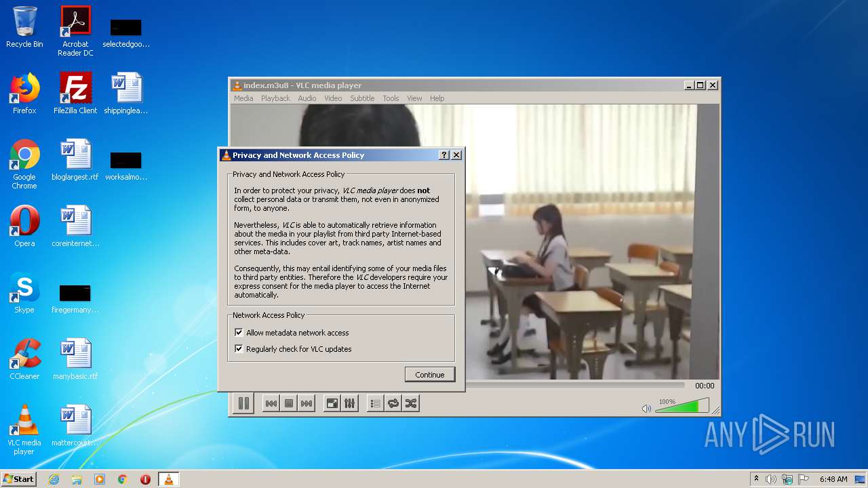Image resolution: width=868 pixels, height=488 pixels.
Task: Skip to next media in VLC
Action: pyautogui.click(x=307, y=403)
